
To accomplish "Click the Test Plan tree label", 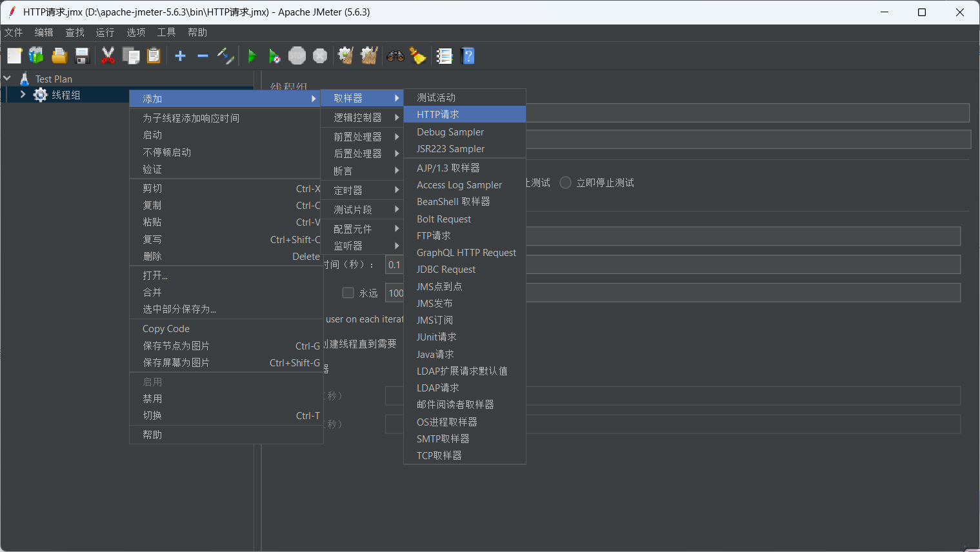I will (54, 79).
